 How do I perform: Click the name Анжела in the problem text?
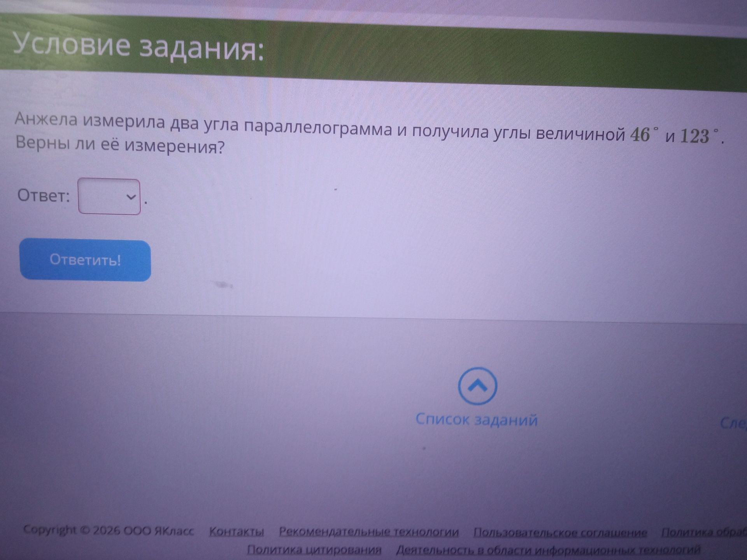[46, 119]
